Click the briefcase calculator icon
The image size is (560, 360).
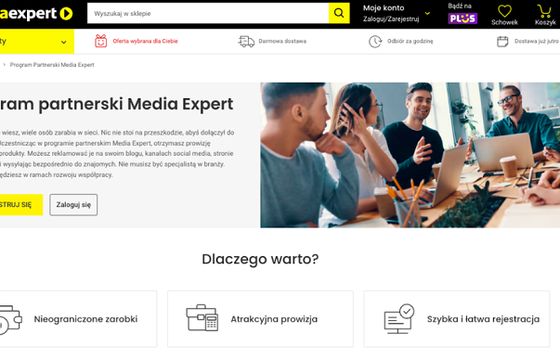coord(202,318)
